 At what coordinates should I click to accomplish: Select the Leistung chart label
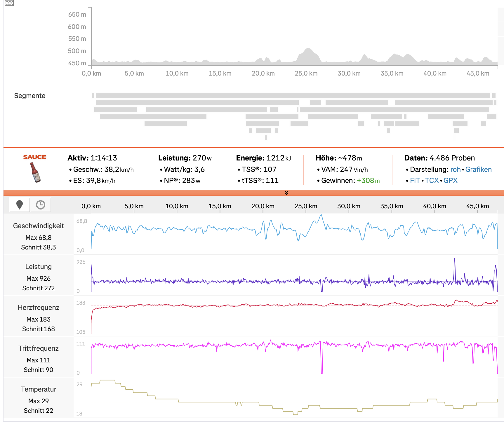39,267
